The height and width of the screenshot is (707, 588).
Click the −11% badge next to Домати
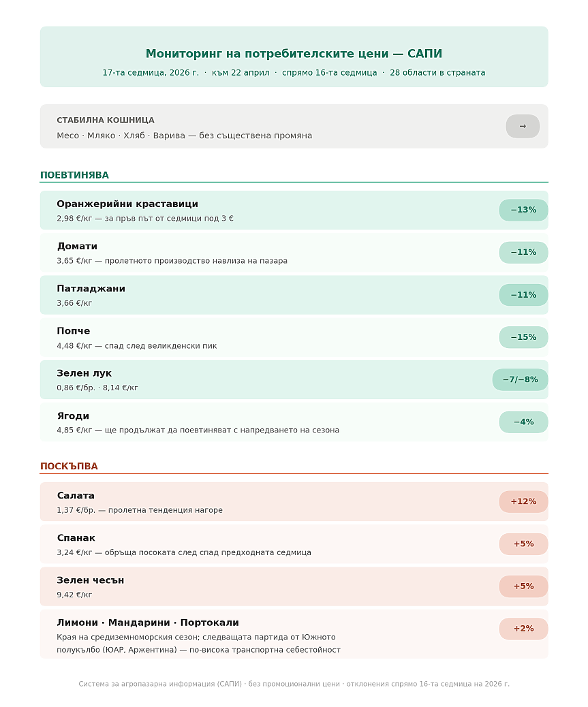pyautogui.click(x=523, y=252)
